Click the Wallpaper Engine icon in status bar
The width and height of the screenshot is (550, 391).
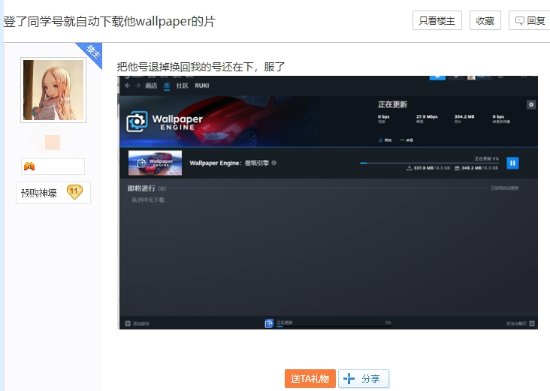coord(269,323)
